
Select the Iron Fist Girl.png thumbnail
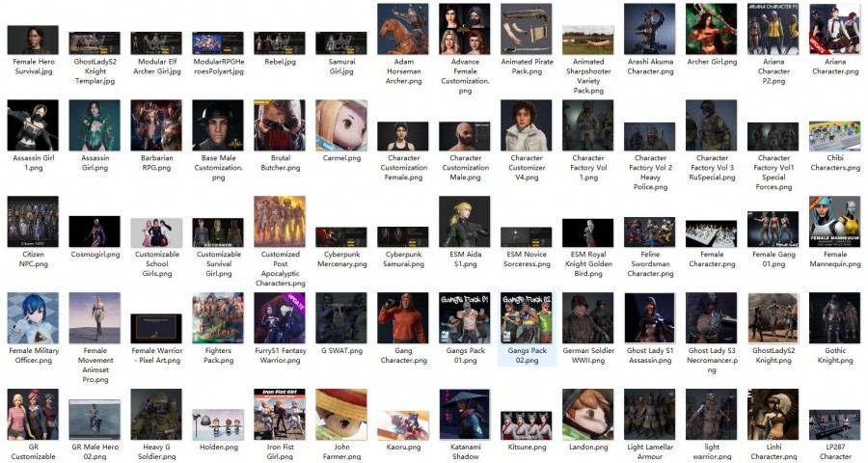[280, 414]
